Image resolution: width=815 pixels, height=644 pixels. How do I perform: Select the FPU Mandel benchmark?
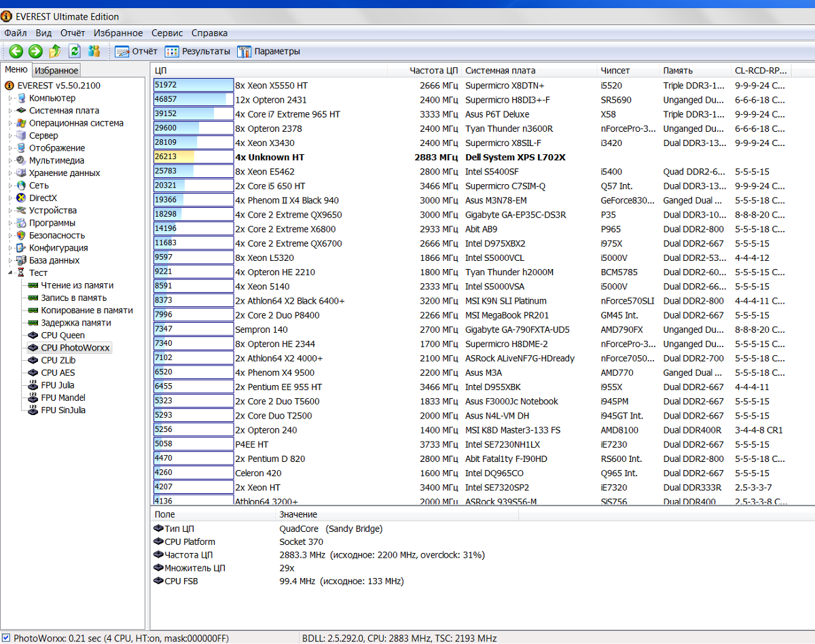click(63, 397)
